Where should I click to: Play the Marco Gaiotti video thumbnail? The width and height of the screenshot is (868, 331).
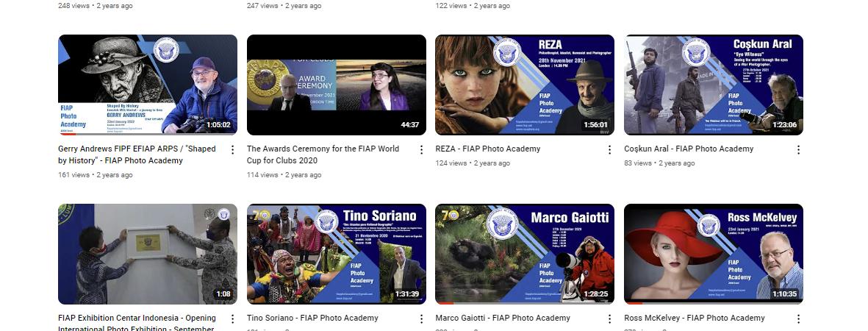[x=525, y=254]
